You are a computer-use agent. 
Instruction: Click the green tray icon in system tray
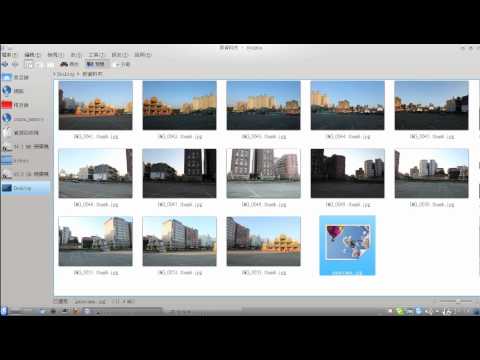(400, 311)
